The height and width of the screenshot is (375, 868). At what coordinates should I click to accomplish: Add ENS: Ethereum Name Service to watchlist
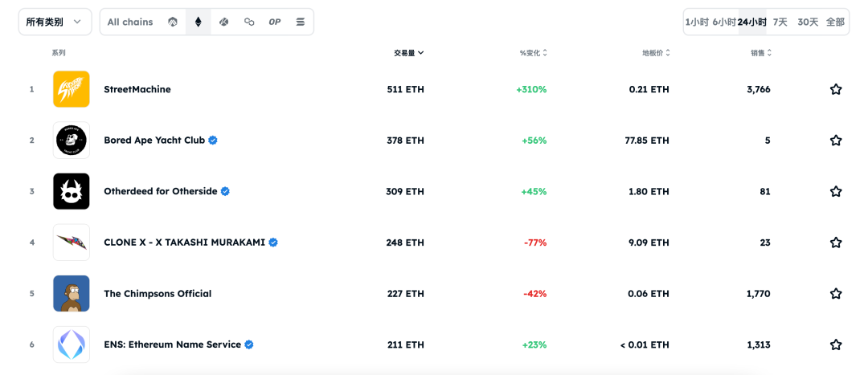tap(836, 344)
